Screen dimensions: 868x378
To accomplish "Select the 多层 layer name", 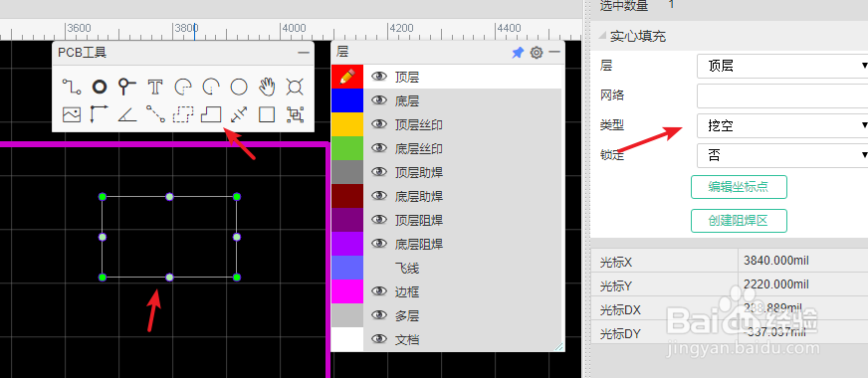I will (407, 315).
